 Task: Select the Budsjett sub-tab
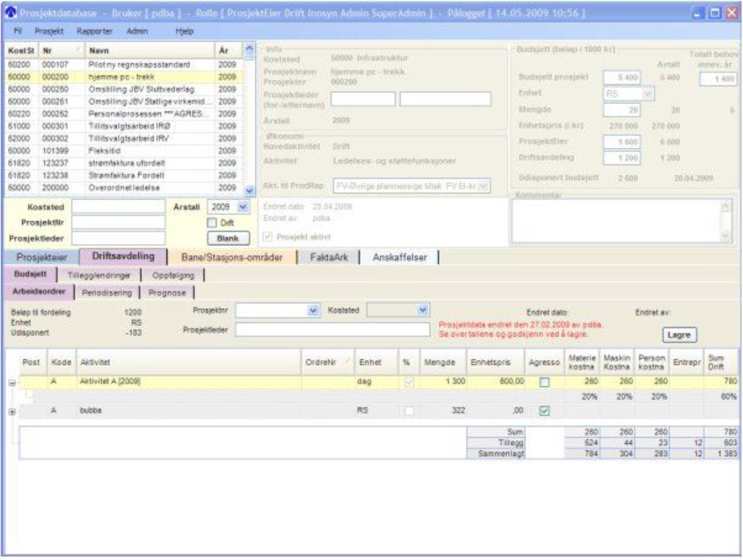[31, 275]
